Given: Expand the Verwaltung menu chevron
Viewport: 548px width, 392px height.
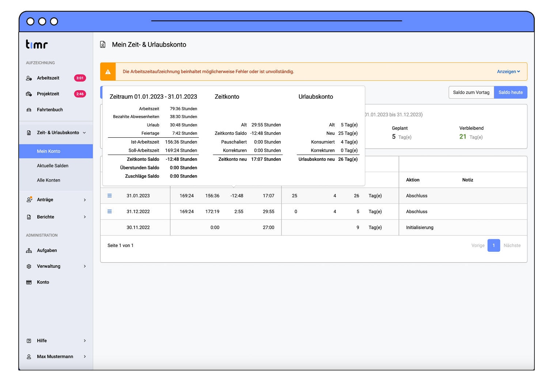Looking at the screenshot, I should coord(85,266).
